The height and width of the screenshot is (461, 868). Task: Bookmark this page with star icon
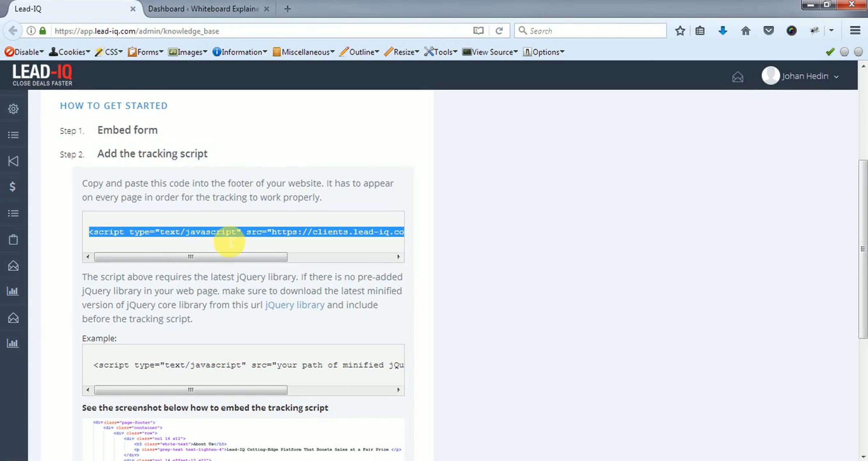click(680, 31)
